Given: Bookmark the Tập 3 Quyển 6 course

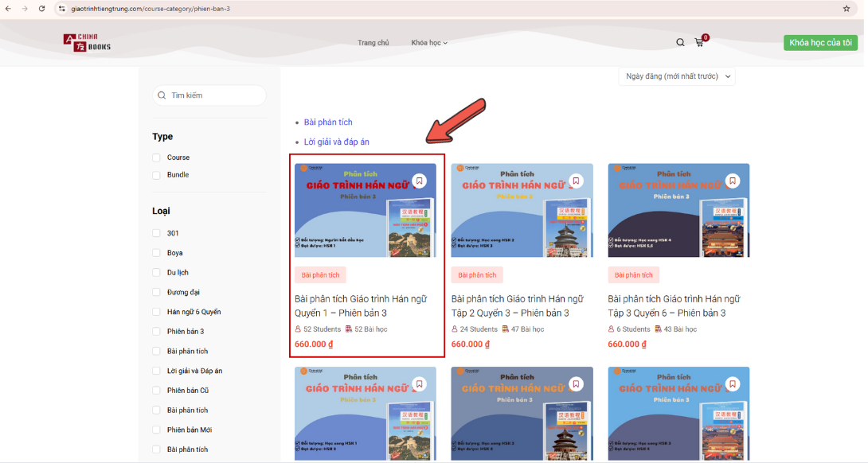Looking at the screenshot, I should coord(733,181).
